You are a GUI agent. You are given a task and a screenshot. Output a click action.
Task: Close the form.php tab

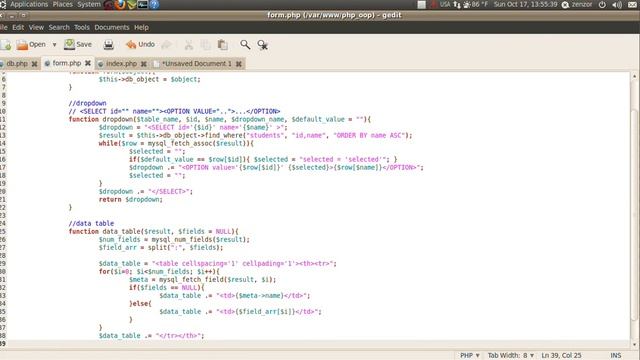coord(88,63)
